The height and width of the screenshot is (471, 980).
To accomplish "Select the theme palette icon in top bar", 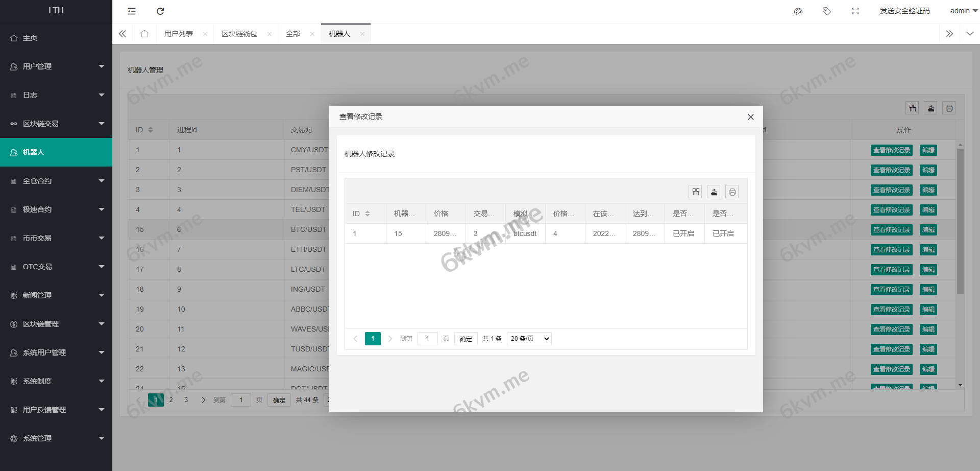I will tap(798, 11).
